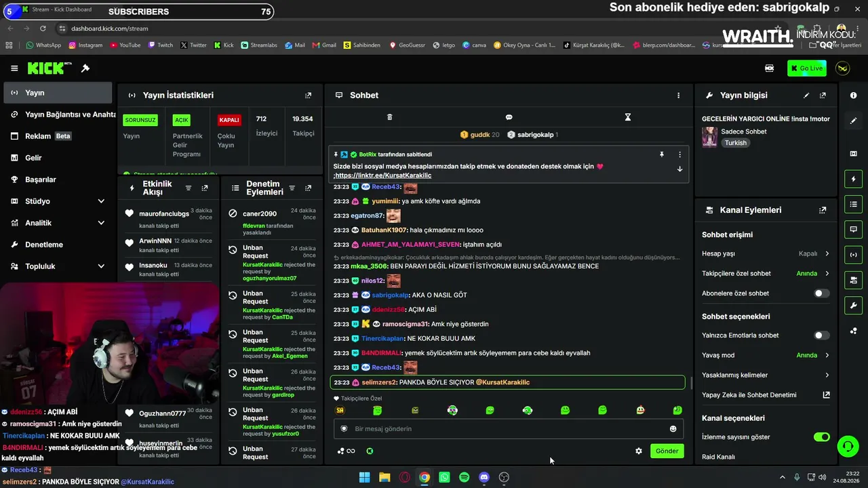This screenshot has height=488, width=868.
Task: Open the Sohbet three-dot options menu
Action: point(678,96)
